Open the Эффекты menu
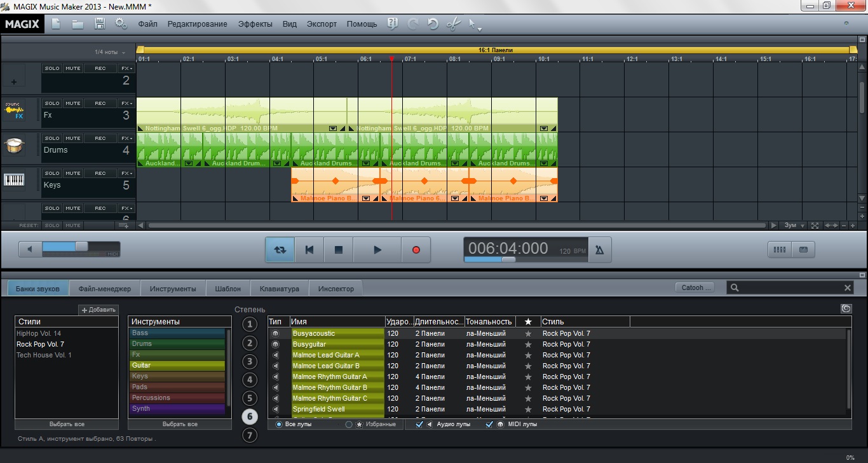The width and height of the screenshot is (868, 463). click(255, 24)
